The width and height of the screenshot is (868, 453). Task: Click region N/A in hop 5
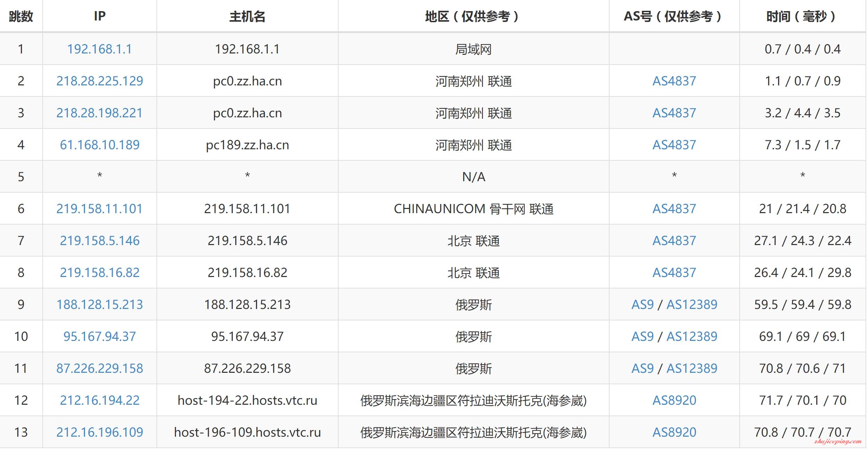tap(473, 177)
